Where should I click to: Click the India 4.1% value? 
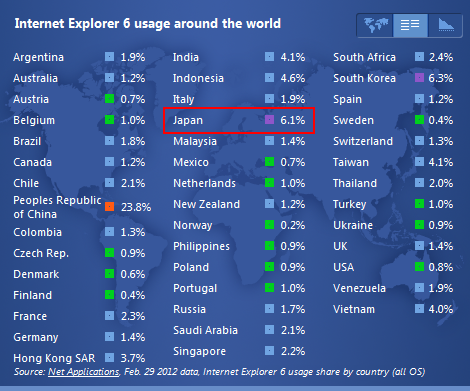coord(293,57)
